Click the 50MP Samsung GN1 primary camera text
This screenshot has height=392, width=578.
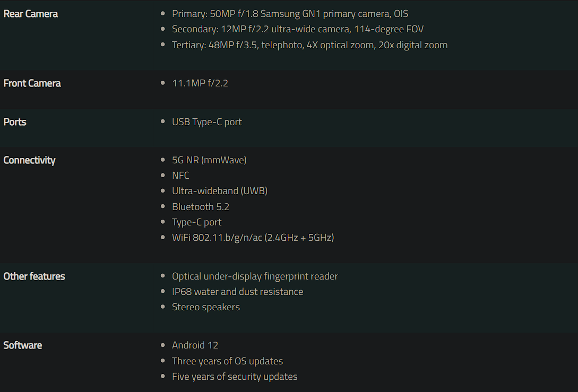pos(290,14)
